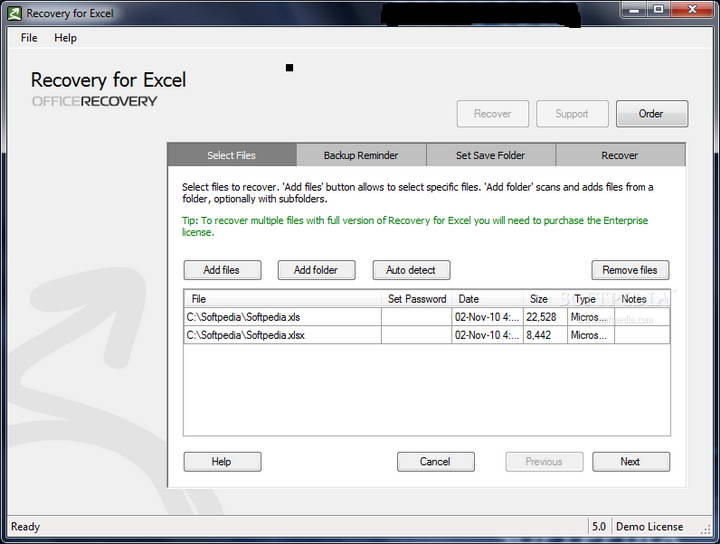Click the Support button
Screen dimensions: 720x544
tap(572, 113)
